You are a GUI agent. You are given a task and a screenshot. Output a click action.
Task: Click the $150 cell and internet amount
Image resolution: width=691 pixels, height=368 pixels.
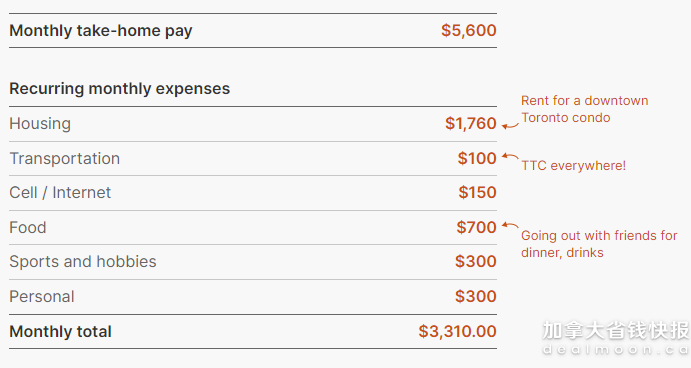click(477, 193)
